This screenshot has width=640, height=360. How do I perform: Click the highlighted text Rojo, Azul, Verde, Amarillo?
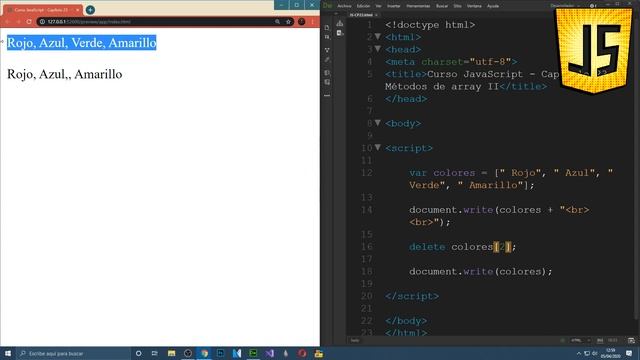point(82,42)
